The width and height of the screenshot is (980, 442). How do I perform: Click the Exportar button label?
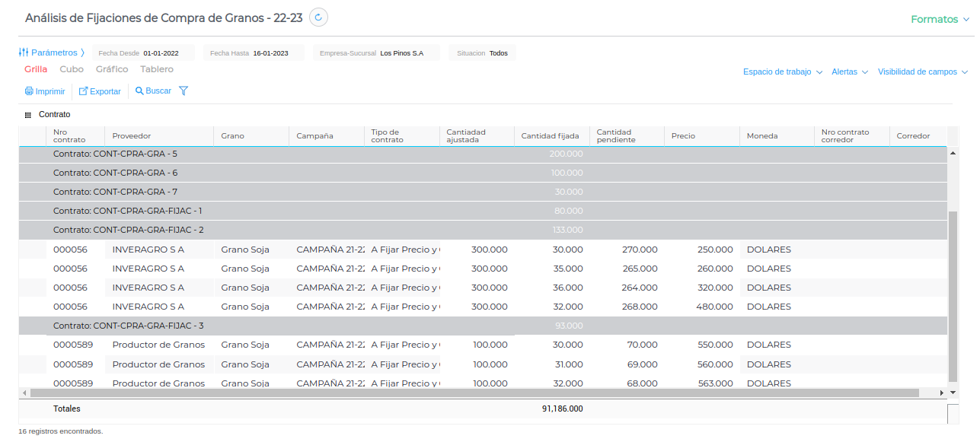click(106, 91)
